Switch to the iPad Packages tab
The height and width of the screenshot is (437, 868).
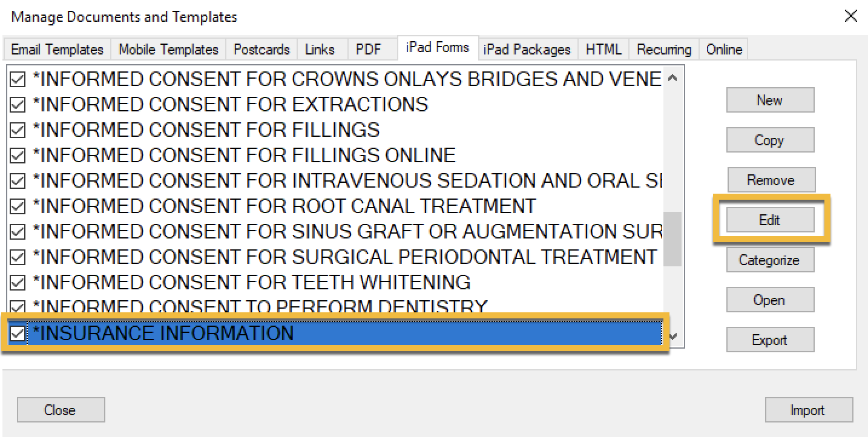[527, 50]
